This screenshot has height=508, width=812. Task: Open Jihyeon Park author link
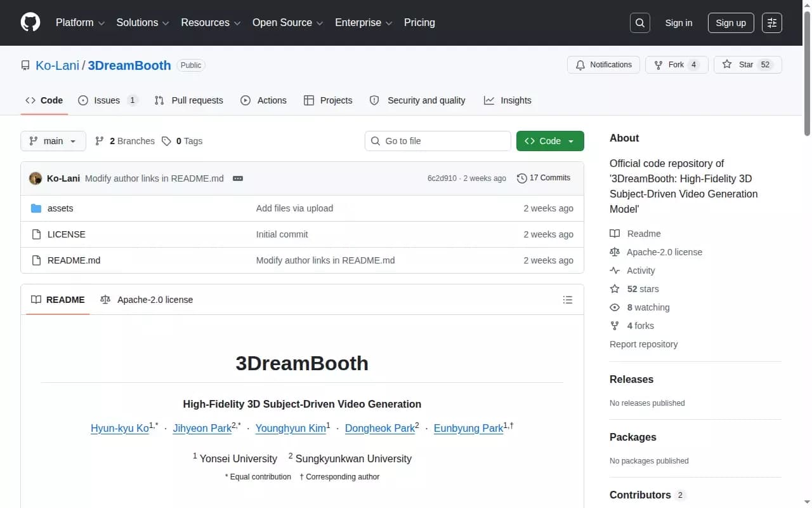tap(202, 429)
